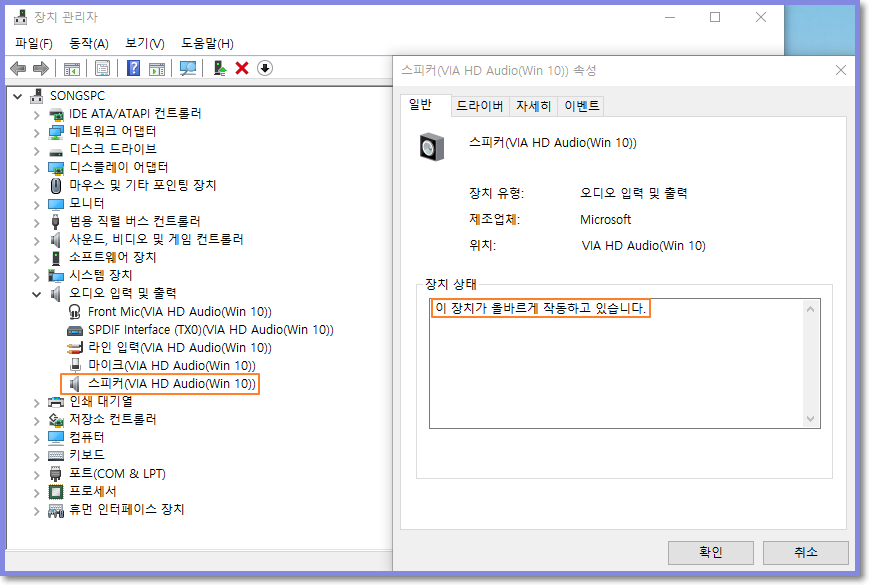Screen dimensions: 869x585
Task: Click the device status text box
Action: (x=625, y=363)
